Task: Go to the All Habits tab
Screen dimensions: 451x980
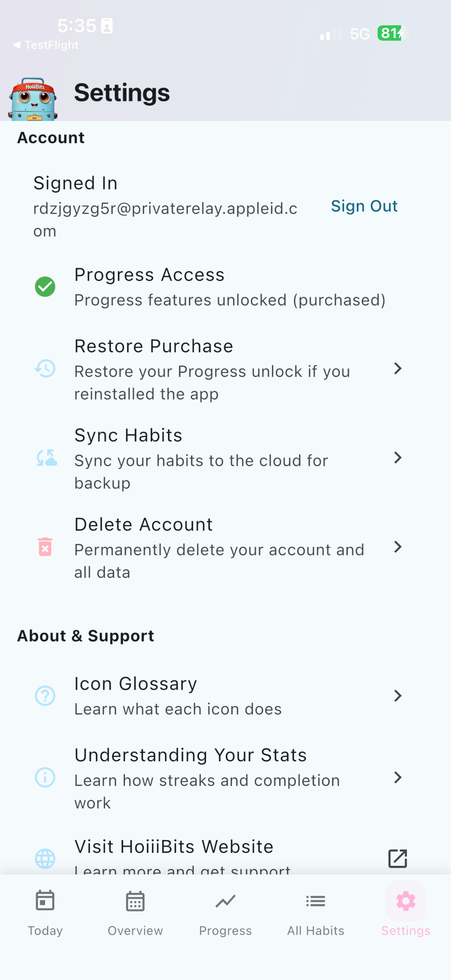Action: [x=315, y=912]
